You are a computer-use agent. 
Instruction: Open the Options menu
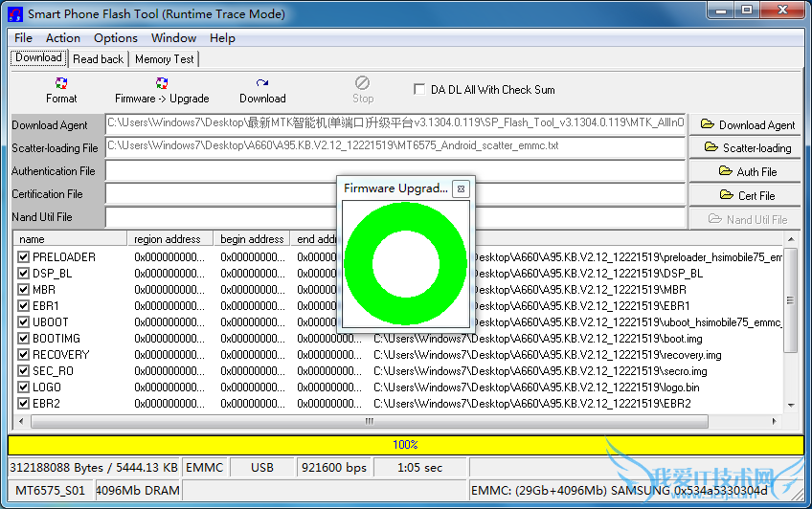[116, 38]
